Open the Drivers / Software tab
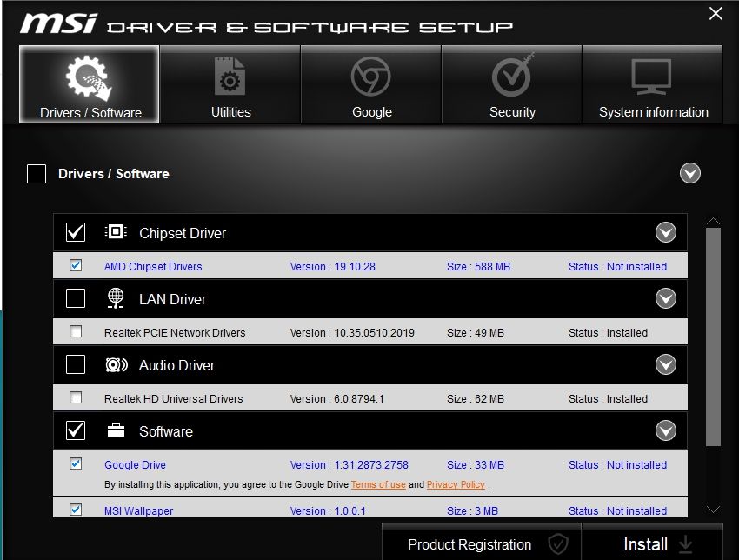 click(x=89, y=84)
